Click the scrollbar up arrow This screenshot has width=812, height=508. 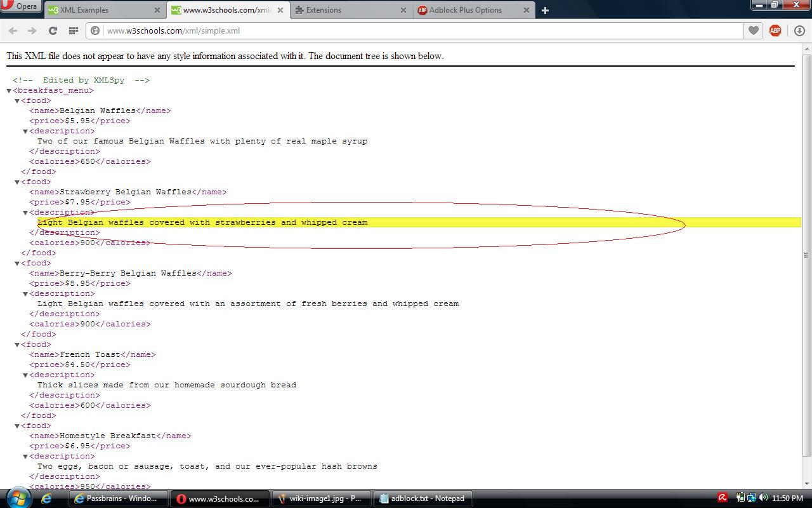click(x=806, y=49)
